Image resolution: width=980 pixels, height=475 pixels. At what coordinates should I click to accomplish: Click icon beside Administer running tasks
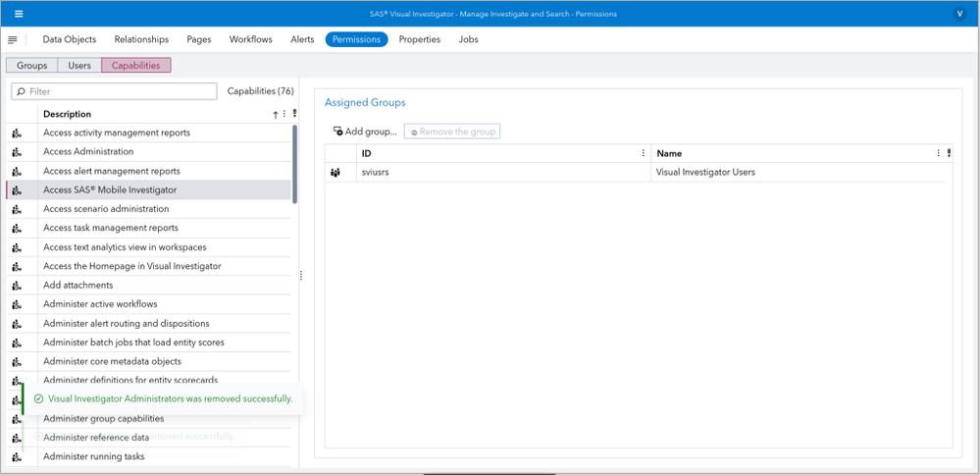pyautogui.click(x=17, y=457)
